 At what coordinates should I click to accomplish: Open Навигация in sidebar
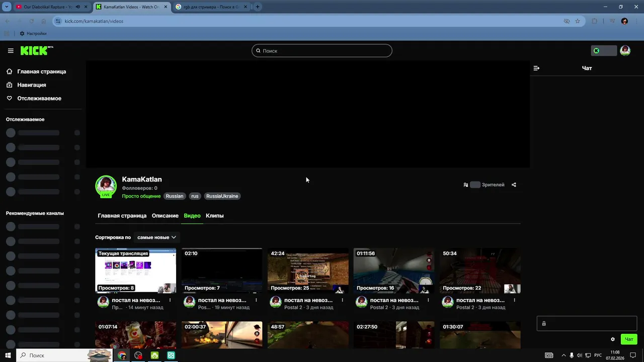pyautogui.click(x=31, y=85)
